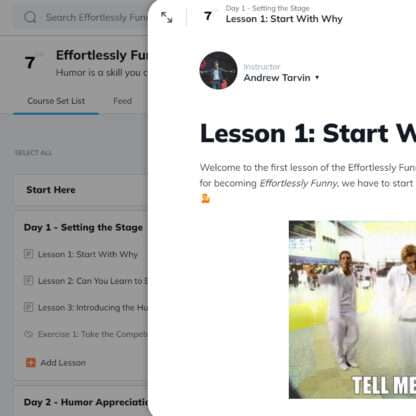Click the Search Effortlessly Funny field

(x=82, y=17)
